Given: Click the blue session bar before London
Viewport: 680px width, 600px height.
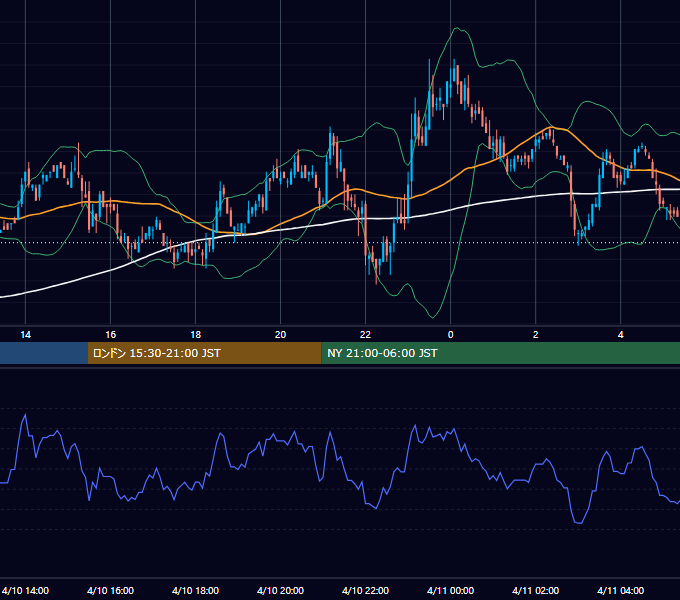Looking at the screenshot, I should [x=43, y=353].
